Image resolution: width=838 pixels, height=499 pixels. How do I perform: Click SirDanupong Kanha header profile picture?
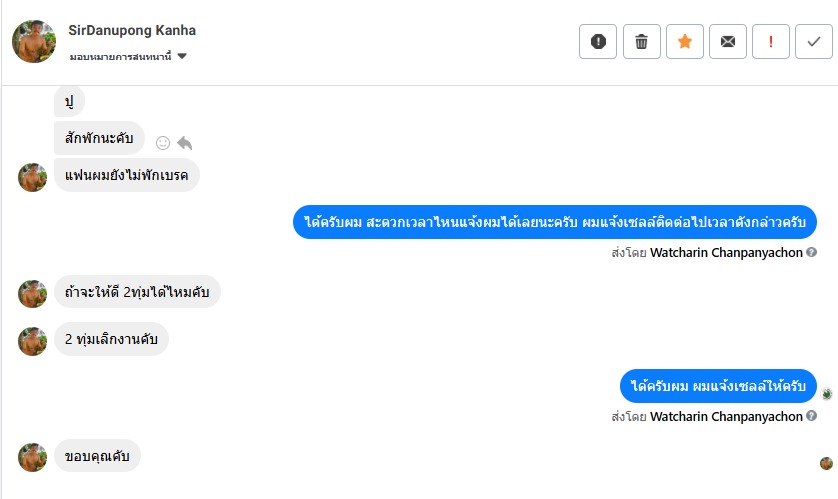pos(34,42)
